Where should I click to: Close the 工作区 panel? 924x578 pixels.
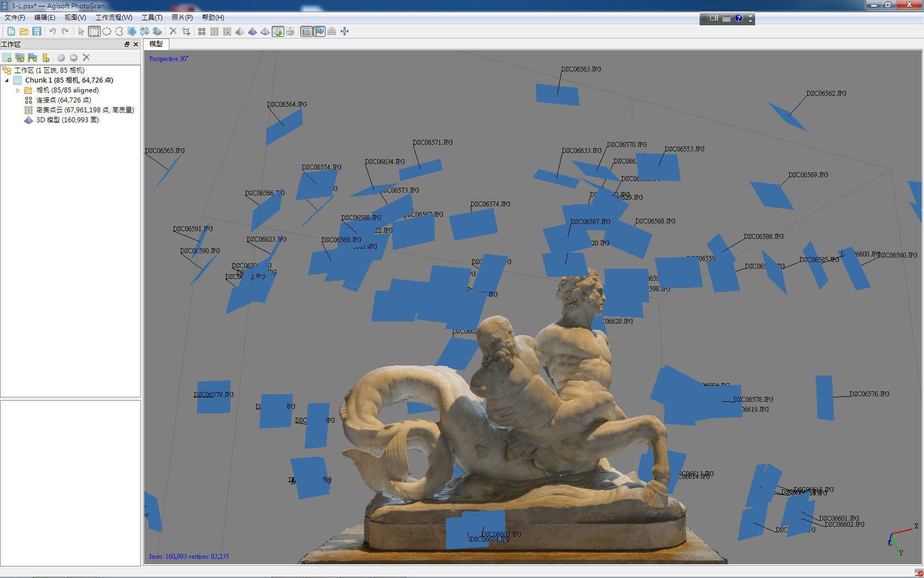(136, 45)
